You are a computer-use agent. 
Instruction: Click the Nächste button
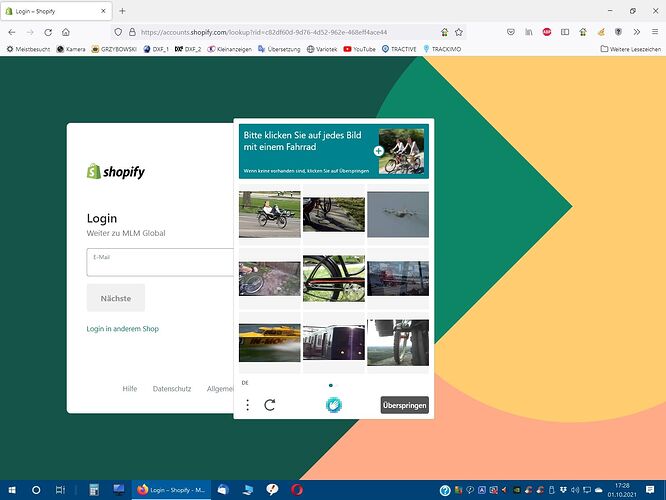tap(116, 298)
